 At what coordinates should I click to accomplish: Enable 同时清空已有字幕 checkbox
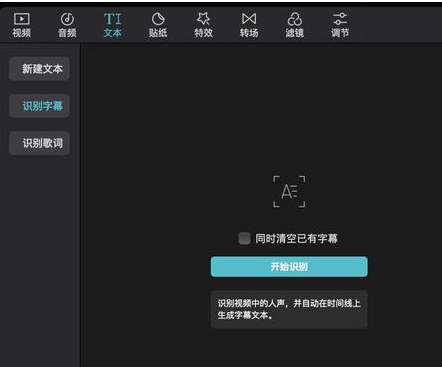[244, 238]
